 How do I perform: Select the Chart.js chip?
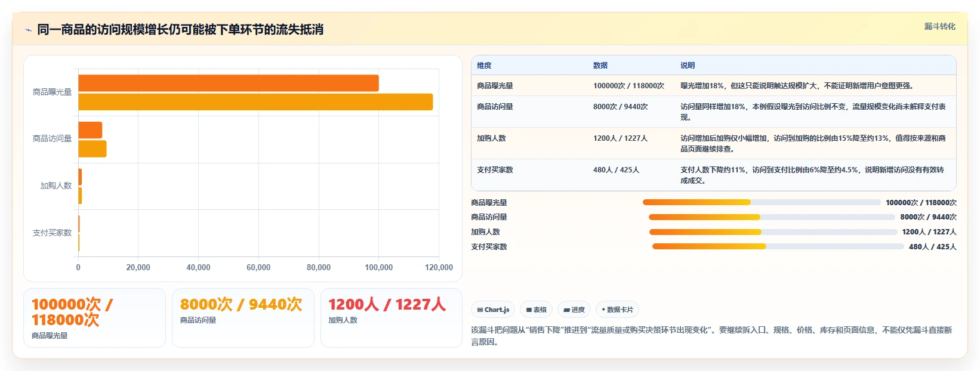493,310
